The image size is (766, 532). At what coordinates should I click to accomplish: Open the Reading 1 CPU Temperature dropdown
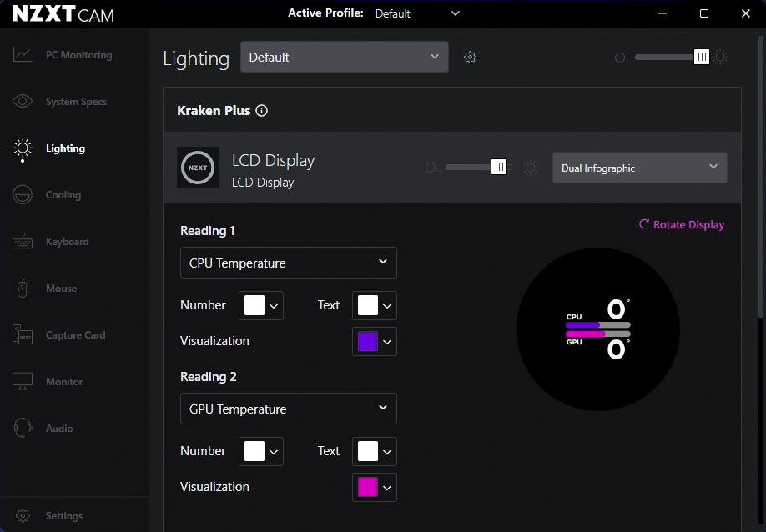coord(288,263)
